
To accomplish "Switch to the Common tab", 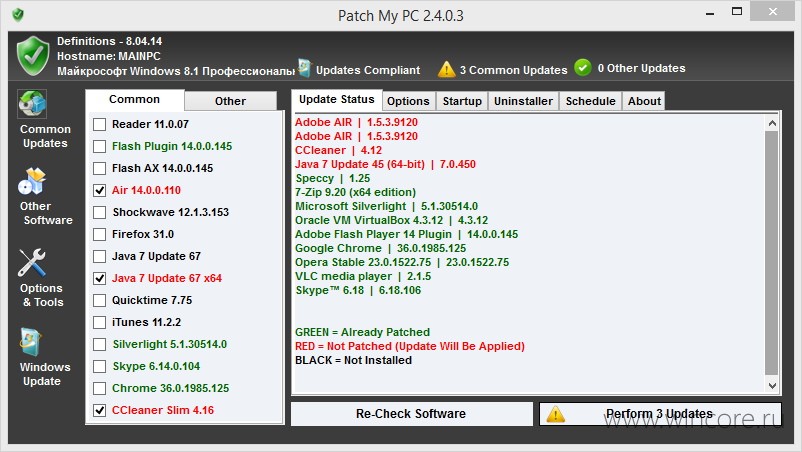I will click(x=135, y=100).
